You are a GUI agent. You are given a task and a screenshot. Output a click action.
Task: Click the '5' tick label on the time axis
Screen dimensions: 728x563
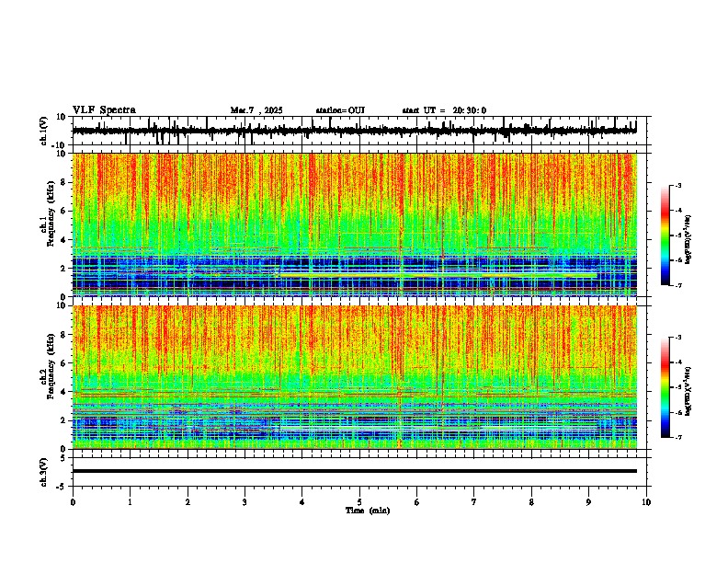[x=359, y=502]
